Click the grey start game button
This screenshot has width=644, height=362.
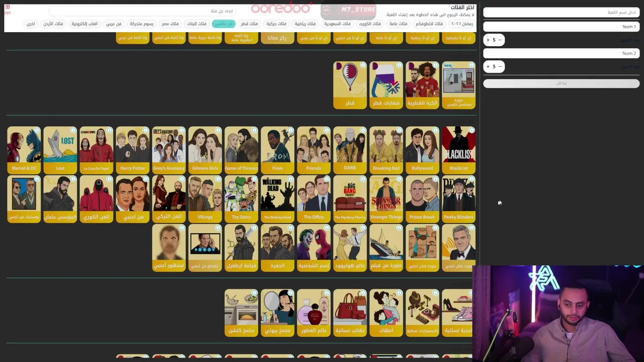[561, 83]
